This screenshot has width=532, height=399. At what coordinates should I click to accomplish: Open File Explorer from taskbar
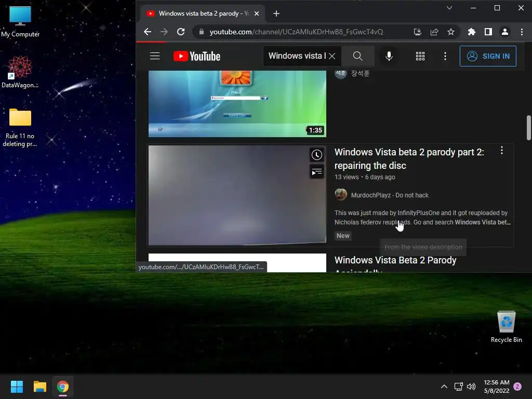pyautogui.click(x=39, y=387)
